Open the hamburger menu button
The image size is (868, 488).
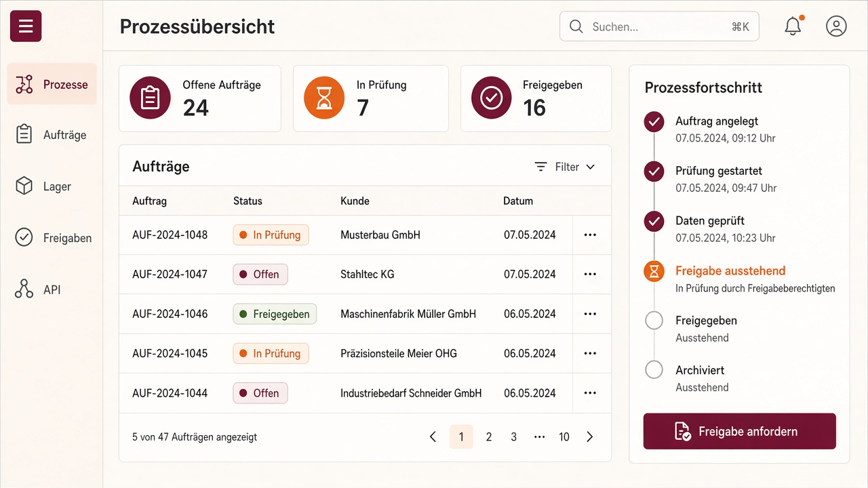[26, 26]
